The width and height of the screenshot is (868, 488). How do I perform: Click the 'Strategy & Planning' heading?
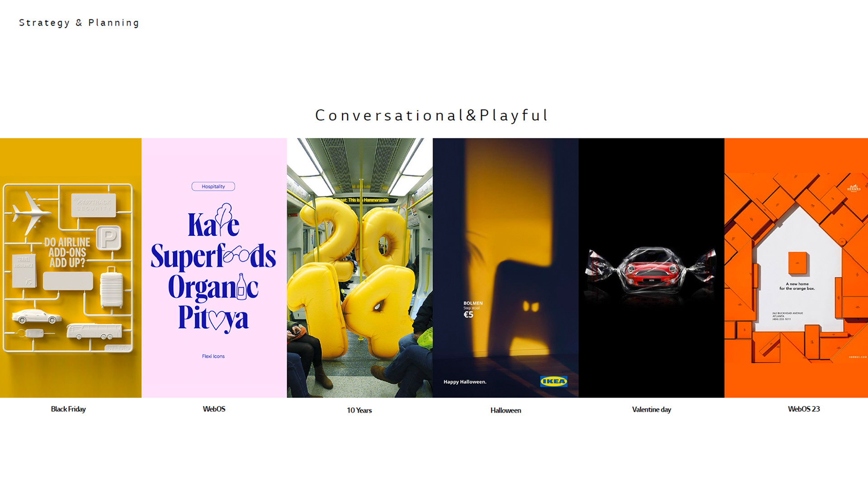tap(79, 23)
